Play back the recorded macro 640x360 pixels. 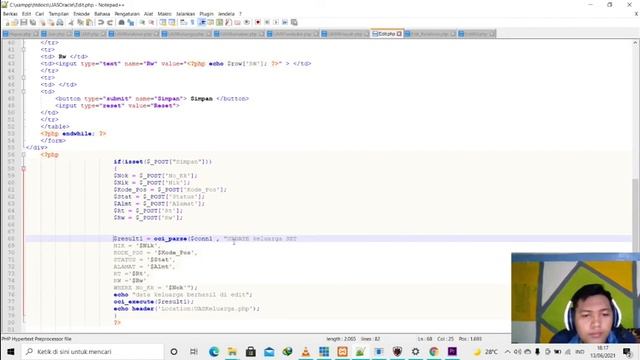(x=276, y=22)
